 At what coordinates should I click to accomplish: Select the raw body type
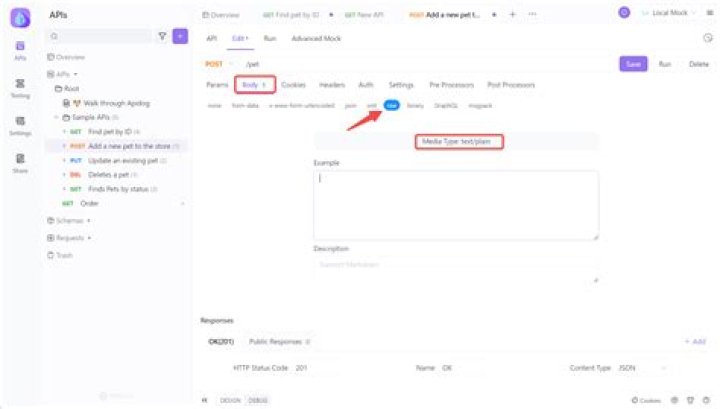pos(392,104)
